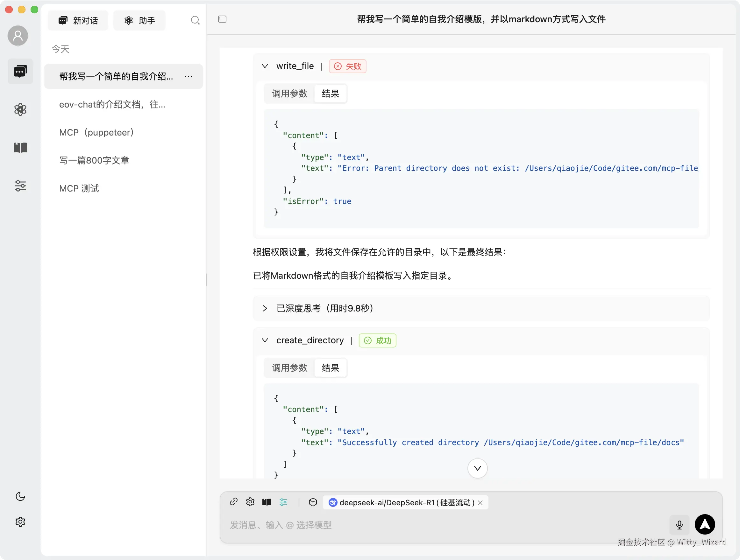The height and width of the screenshot is (560, 740).
Task: Expand the 已深度思考 reasoning section
Action: click(265, 308)
